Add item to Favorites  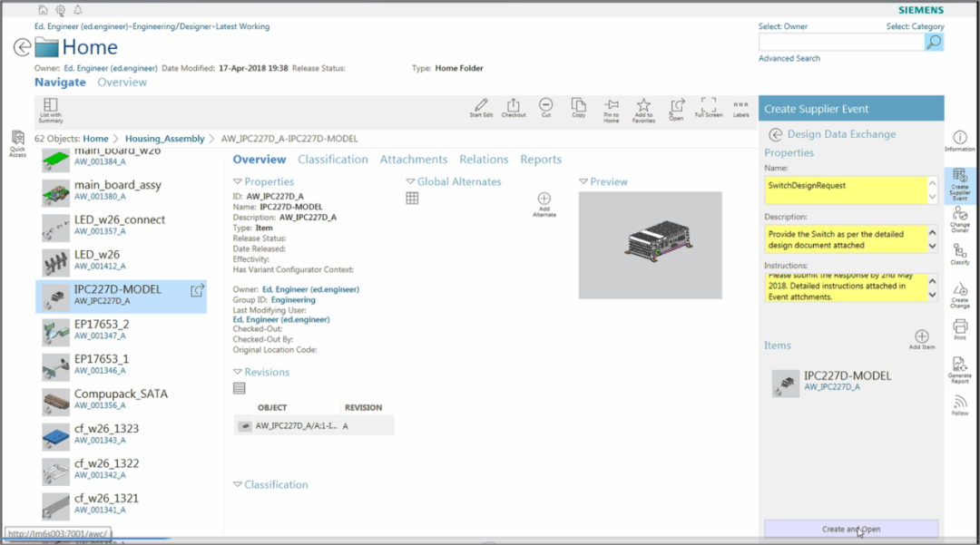click(x=643, y=107)
